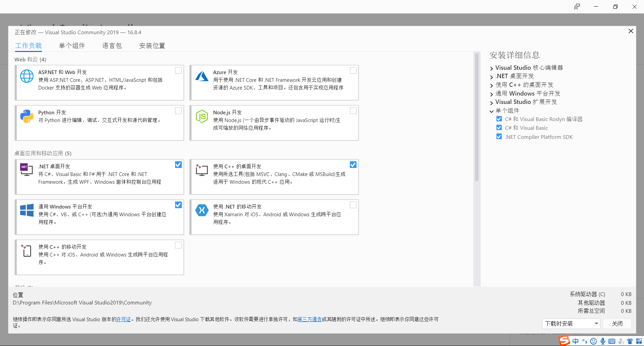This screenshot has width=644, height=346.
Task: Uncheck Desktop development with C++ workload
Action: pos(353,165)
